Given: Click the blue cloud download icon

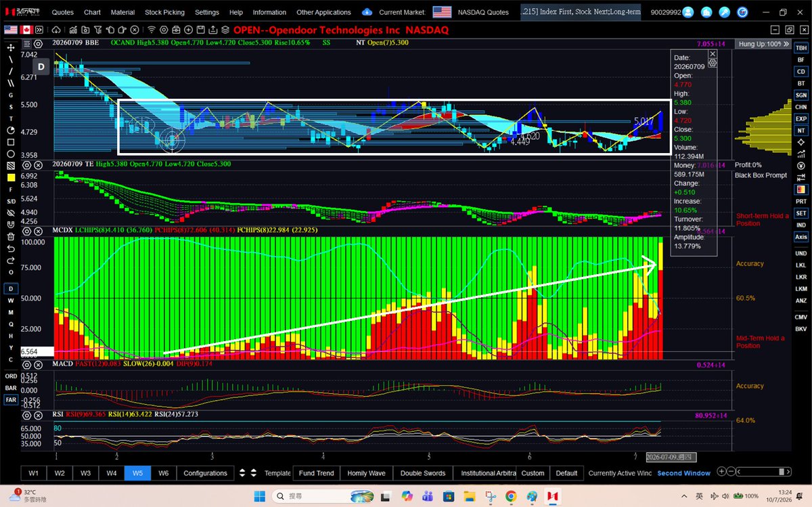Looking at the screenshot, I should click(x=367, y=12).
